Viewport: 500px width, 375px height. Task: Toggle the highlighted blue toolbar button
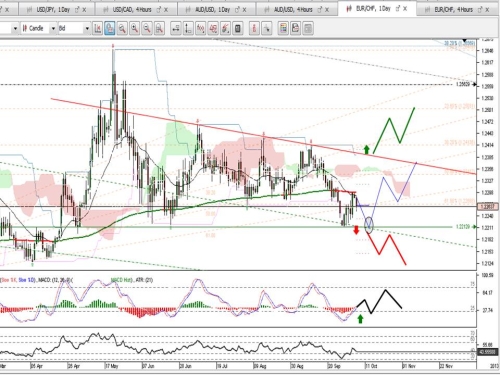110,29
